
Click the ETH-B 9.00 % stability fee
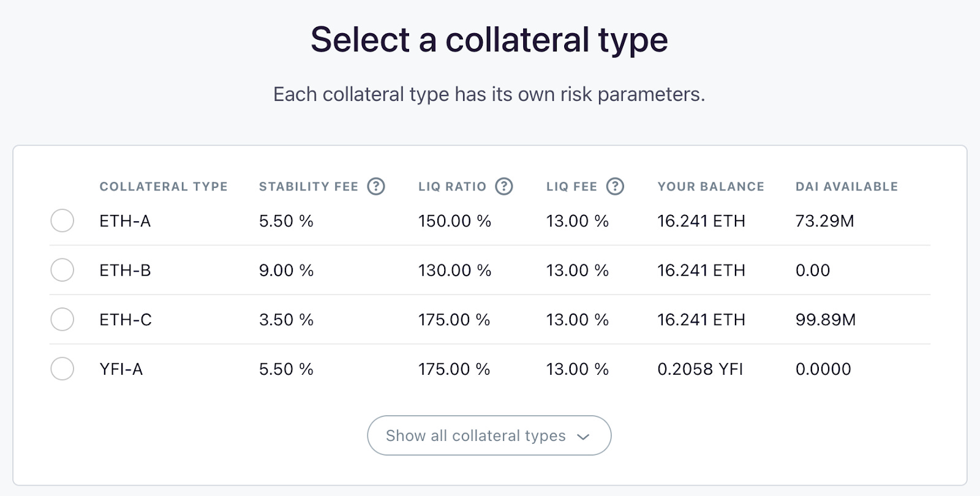coord(286,271)
